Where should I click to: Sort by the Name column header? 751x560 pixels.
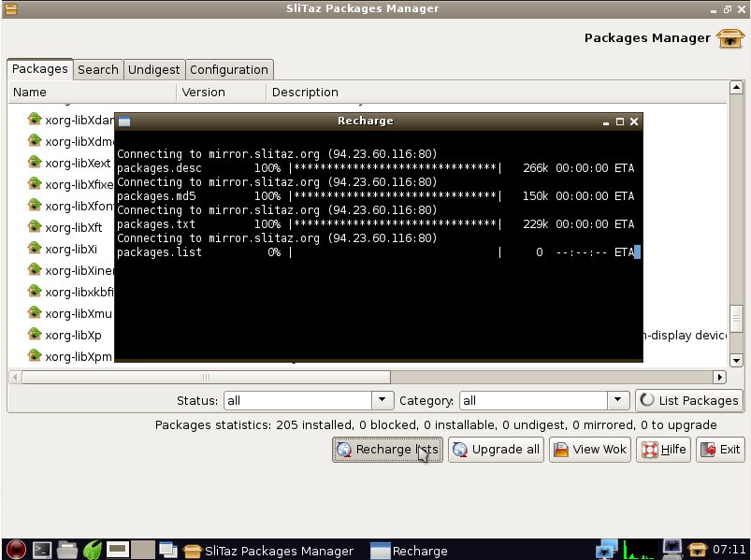93,92
